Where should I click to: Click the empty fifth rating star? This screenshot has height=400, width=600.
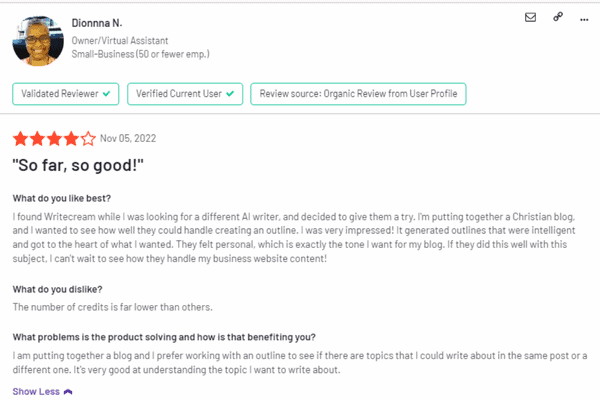(x=89, y=138)
